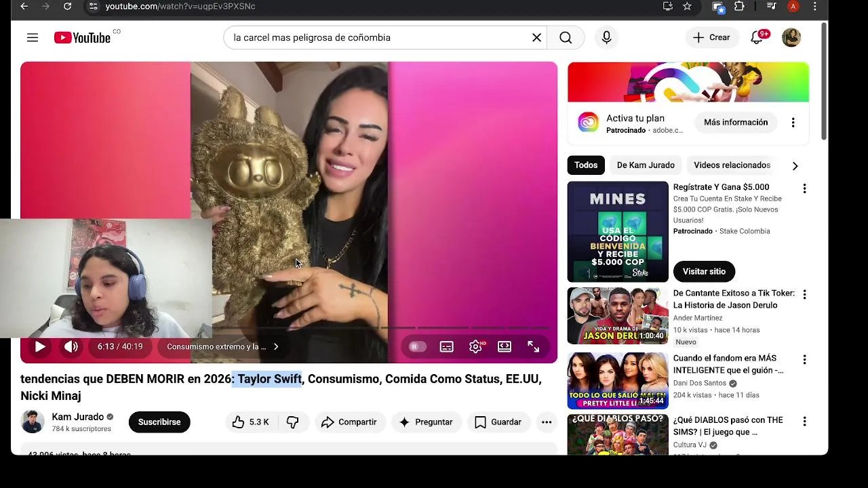Open title De Cantante Exitoso a Tik Toker
The height and width of the screenshot is (488, 868).
(x=734, y=300)
